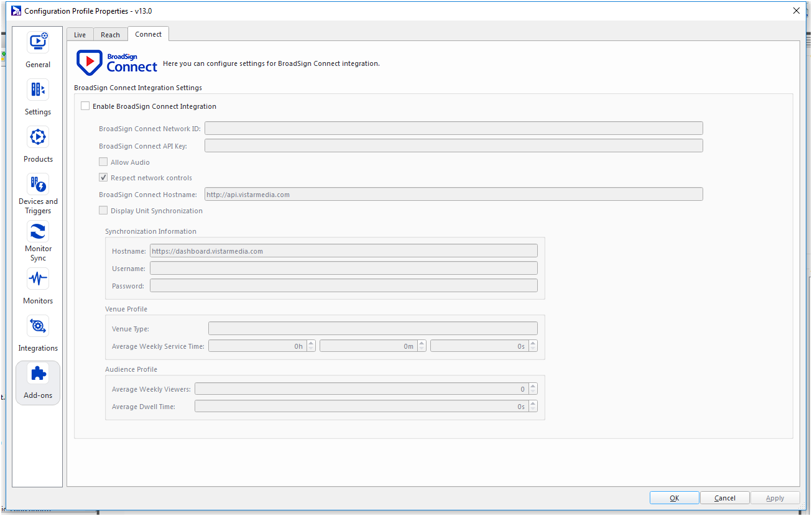Click the BroadSign Connect logo
Viewport: 812px width, 516px height.
117,62
